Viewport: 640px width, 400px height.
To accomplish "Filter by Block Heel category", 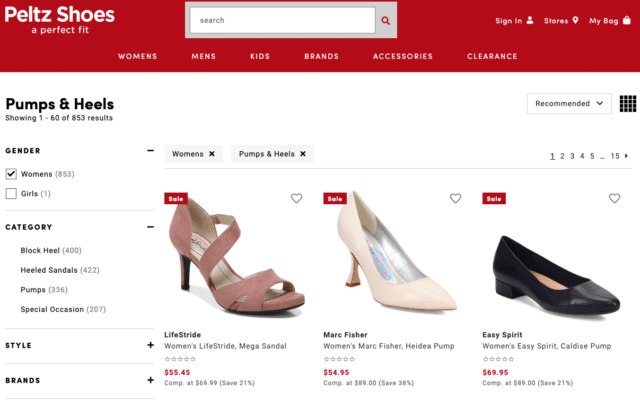I will [50, 250].
